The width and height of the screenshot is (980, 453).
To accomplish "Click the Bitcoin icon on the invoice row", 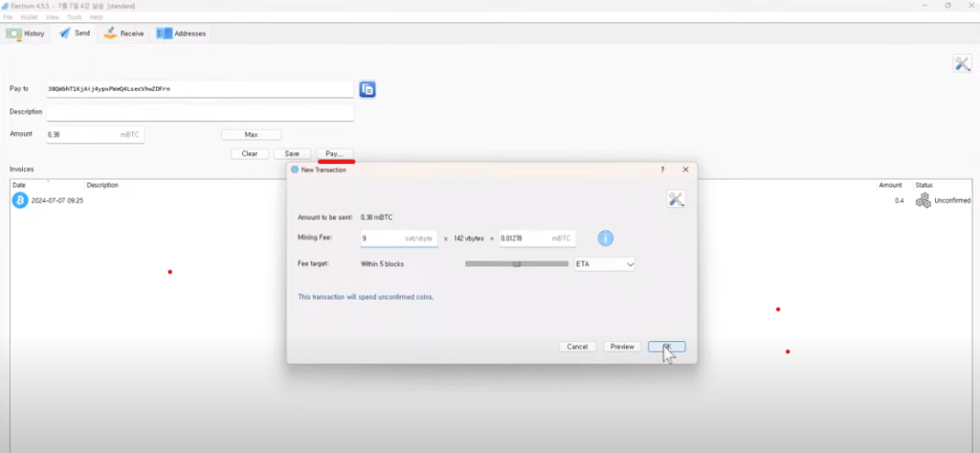I will tap(19, 200).
